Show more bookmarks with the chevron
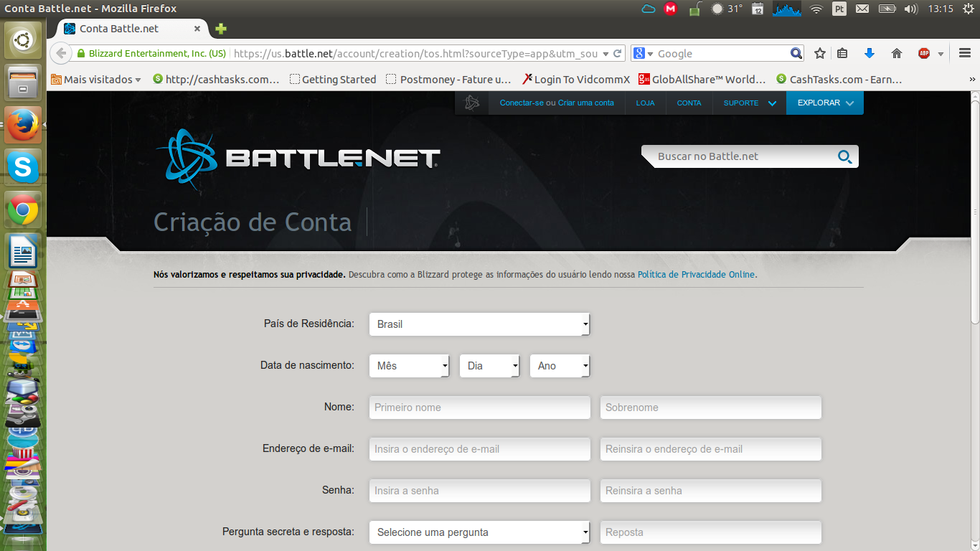980x551 pixels. tap(973, 80)
